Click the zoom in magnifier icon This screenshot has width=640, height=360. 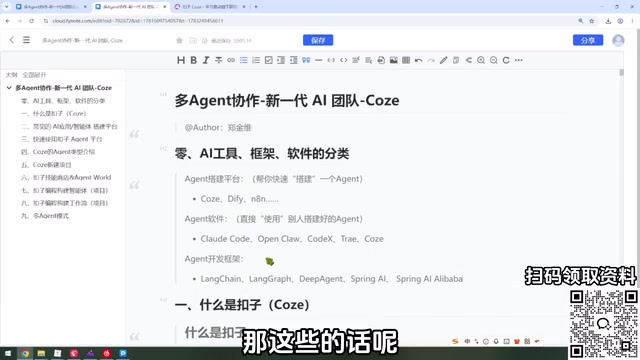tap(481, 60)
